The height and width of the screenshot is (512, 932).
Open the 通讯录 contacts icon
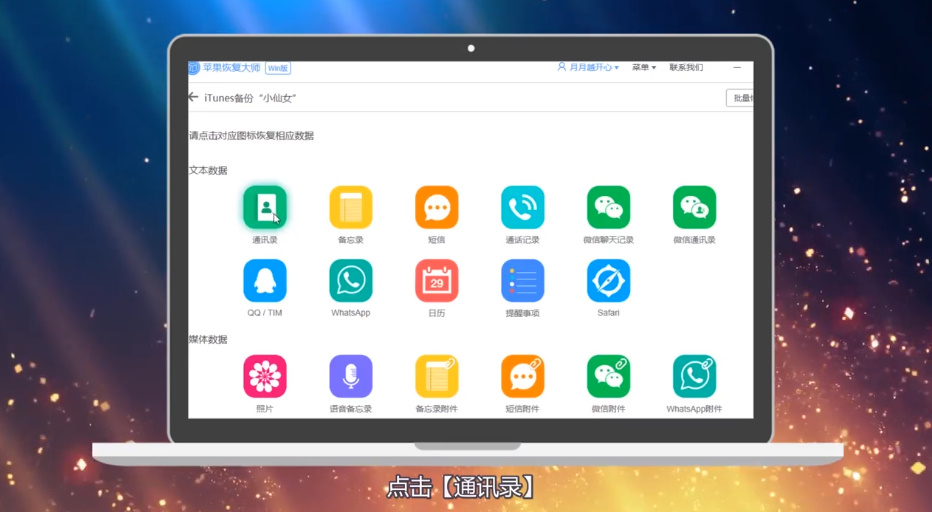(265, 207)
